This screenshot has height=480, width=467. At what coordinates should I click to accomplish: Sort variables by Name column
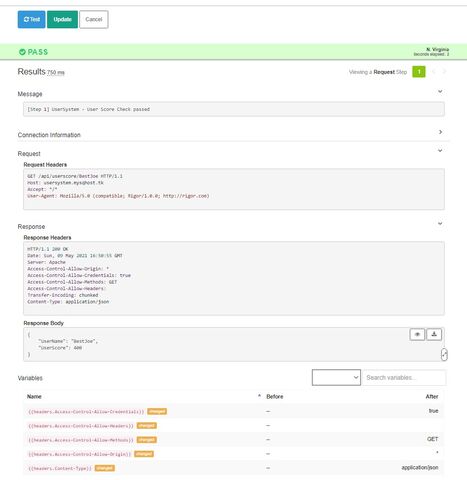tap(34, 396)
